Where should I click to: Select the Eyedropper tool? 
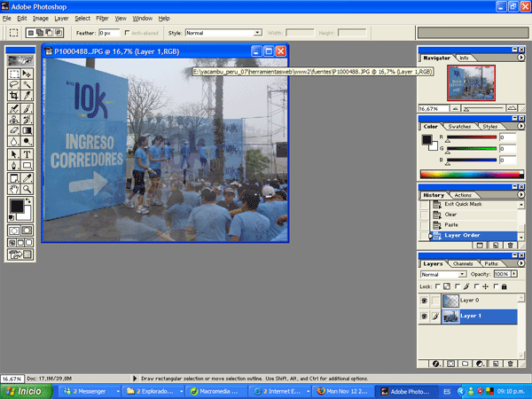tap(27, 178)
